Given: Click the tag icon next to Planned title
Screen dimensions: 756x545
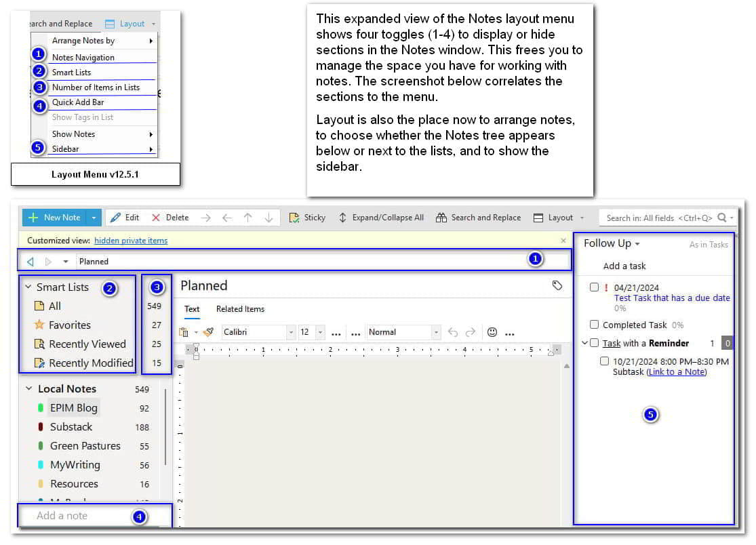Looking at the screenshot, I should [x=558, y=286].
